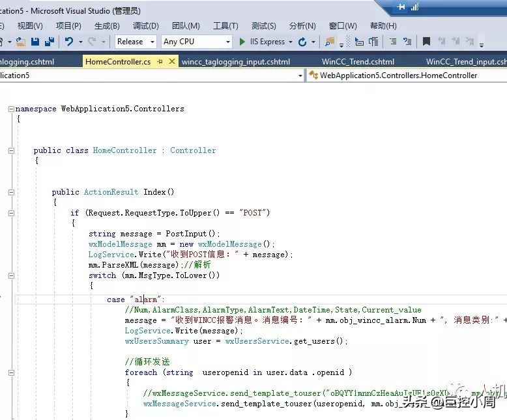
Task: Click the Save file icon
Action: (35, 42)
